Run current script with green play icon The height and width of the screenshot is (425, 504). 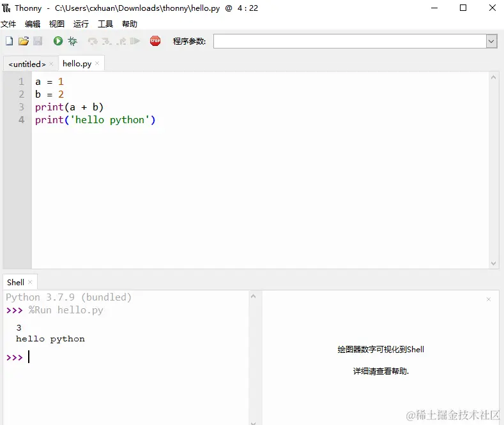point(58,41)
